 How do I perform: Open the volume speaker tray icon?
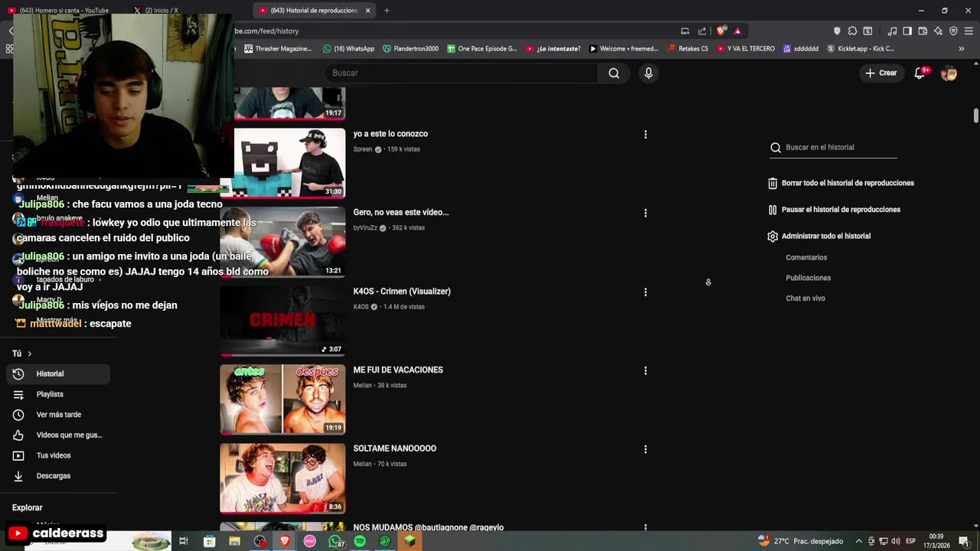[x=896, y=541]
